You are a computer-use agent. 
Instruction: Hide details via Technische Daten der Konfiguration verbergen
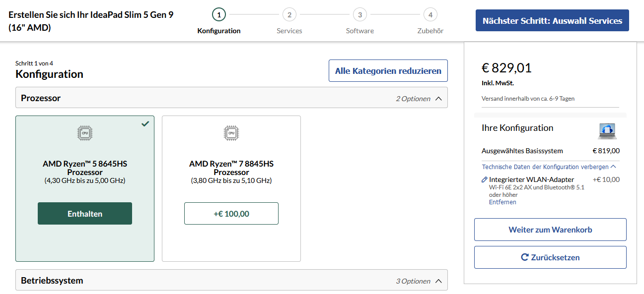549,167
